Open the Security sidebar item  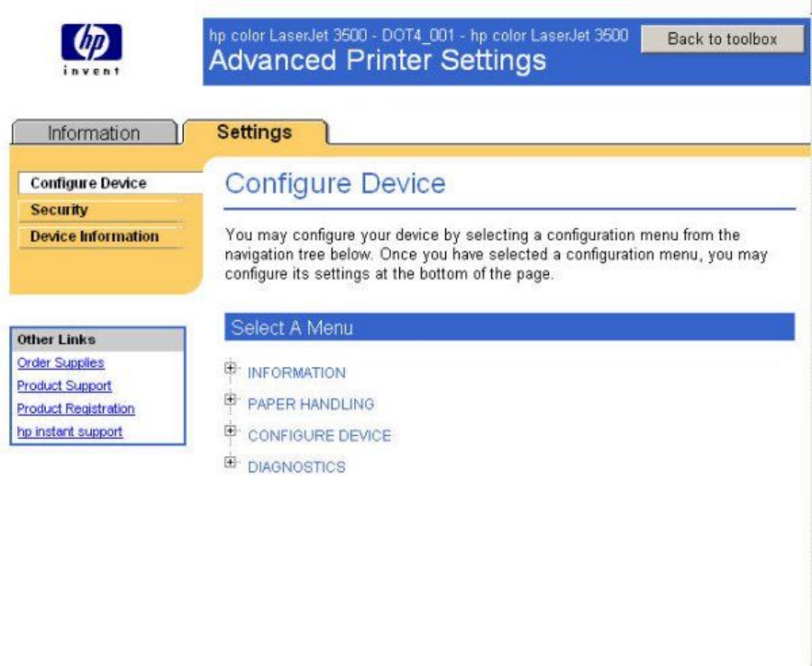coord(100,210)
